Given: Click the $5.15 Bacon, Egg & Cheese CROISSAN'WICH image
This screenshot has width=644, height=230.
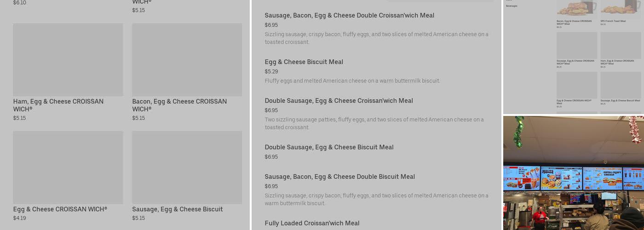Looking at the screenshot, I should pyautogui.click(x=187, y=60).
